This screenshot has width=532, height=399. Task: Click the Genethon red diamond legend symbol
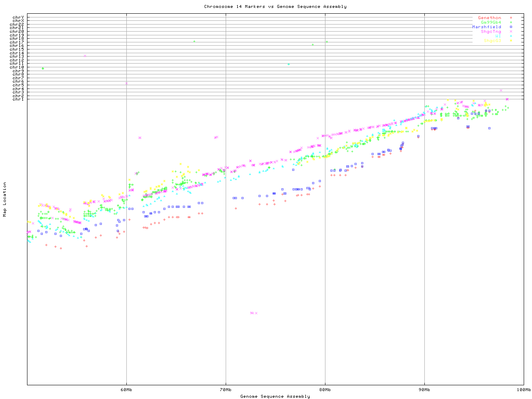click(x=511, y=18)
